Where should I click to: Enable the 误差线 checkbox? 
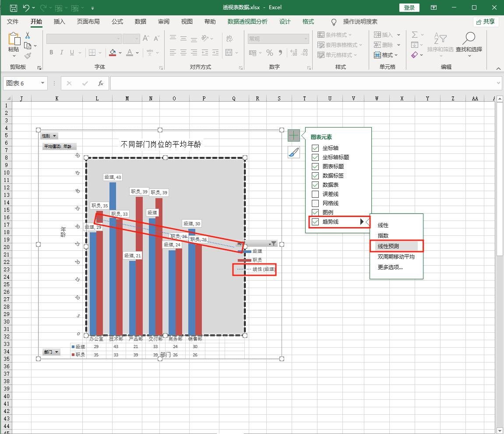click(315, 194)
